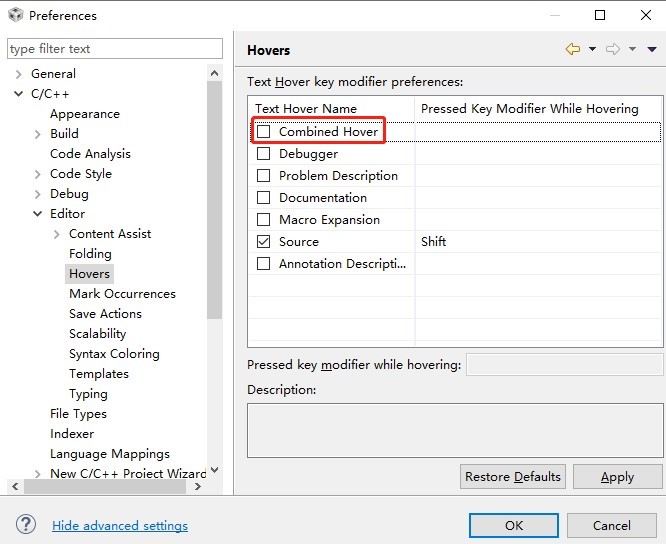The width and height of the screenshot is (666, 544).
Task: Tick the Macro Expansion checkbox
Action: click(x=264, y=220)
